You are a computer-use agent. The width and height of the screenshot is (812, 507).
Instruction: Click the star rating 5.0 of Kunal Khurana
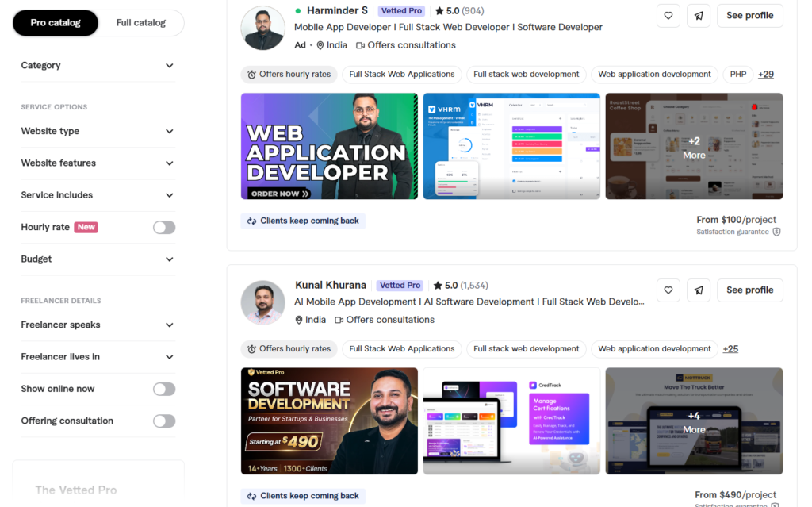(x=446, y=285)
